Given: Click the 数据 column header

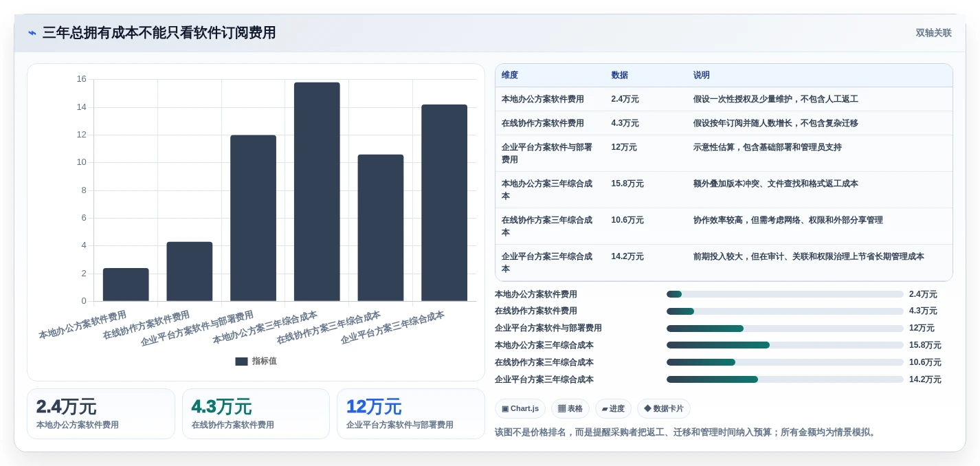Looking at the screenshot, I should 619,75.
